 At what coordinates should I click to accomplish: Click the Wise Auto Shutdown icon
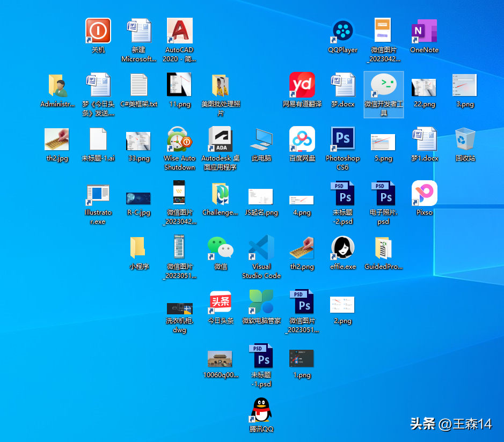tap(179, 140)
